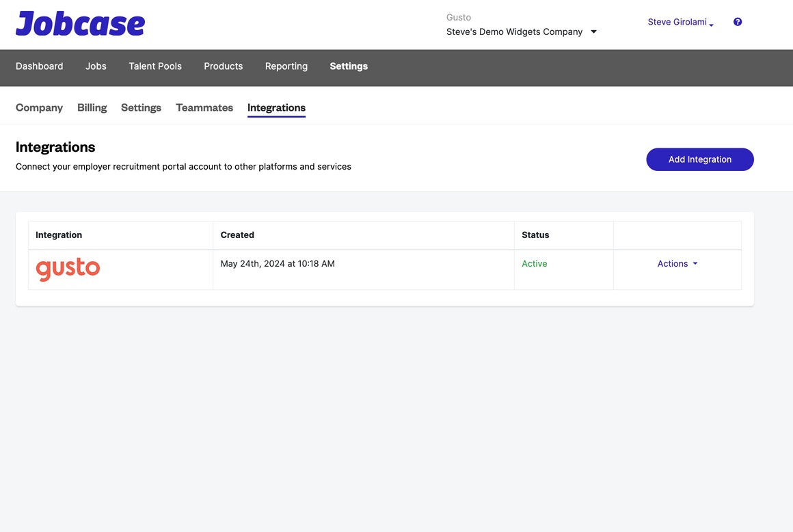Go to Dashboard in the navigation bar
Viewport: 793px width, 532px height.
[40, 66]
